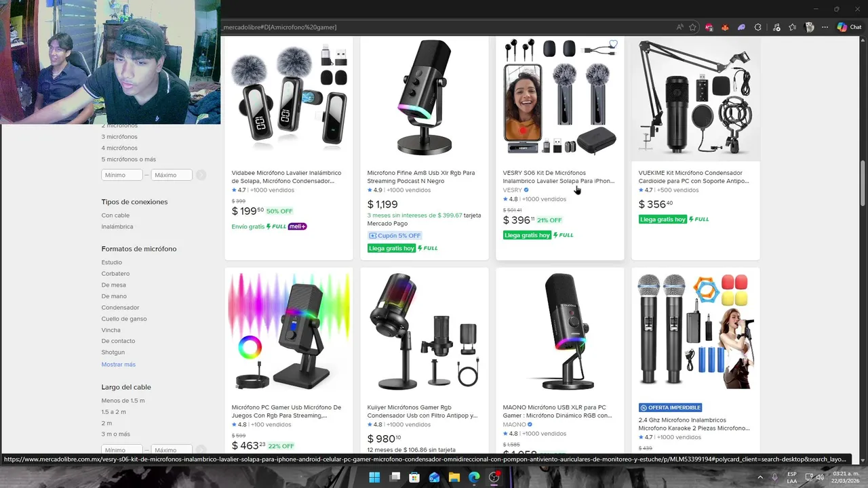Open File Explorer from the taskbar
Screen dimensions: 868x488
point(454,477)
